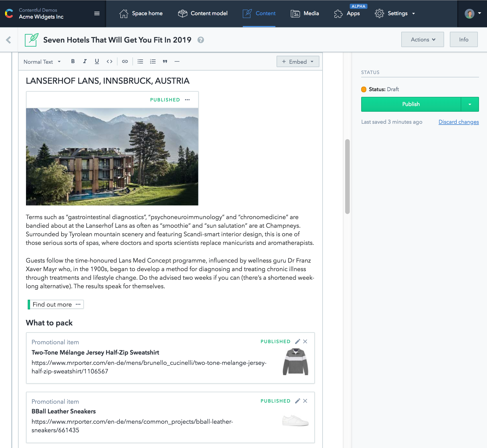Go back using the left chevron
Image resolution: width=487 pixels, height=448 pixels.
(x=9, y=40)
